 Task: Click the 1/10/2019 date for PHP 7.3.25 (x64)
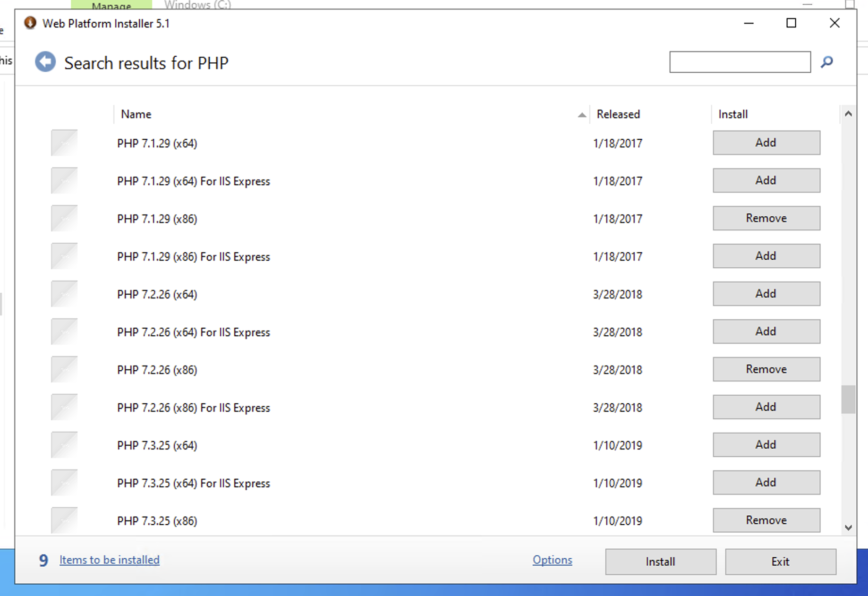(x=618, y=445)
